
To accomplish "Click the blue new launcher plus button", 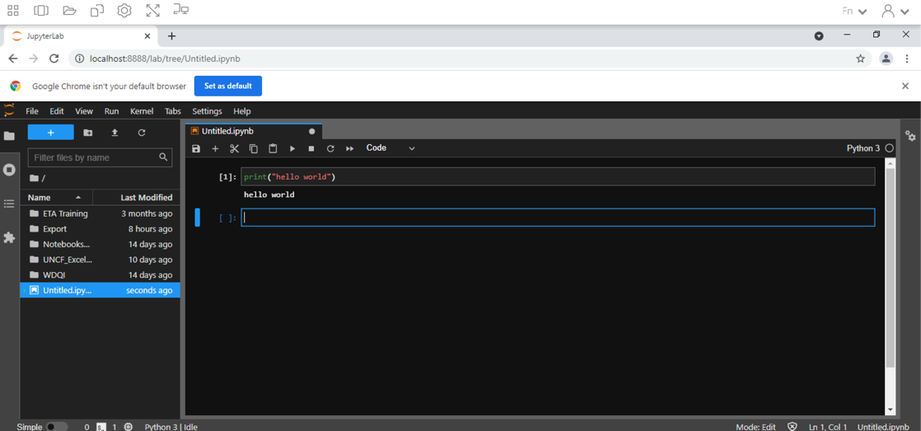I will point(50,132).
